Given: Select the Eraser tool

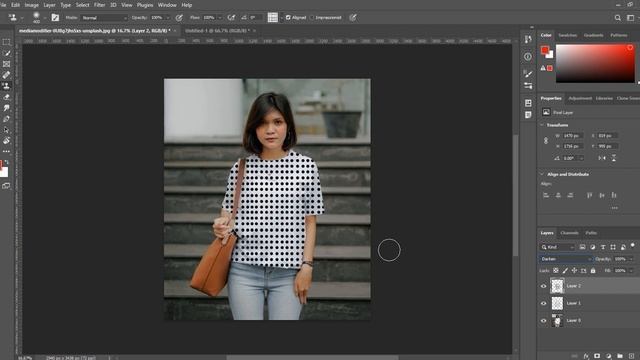Looking at the screenshot, I should pyautogui.click(x=6, y=97).
